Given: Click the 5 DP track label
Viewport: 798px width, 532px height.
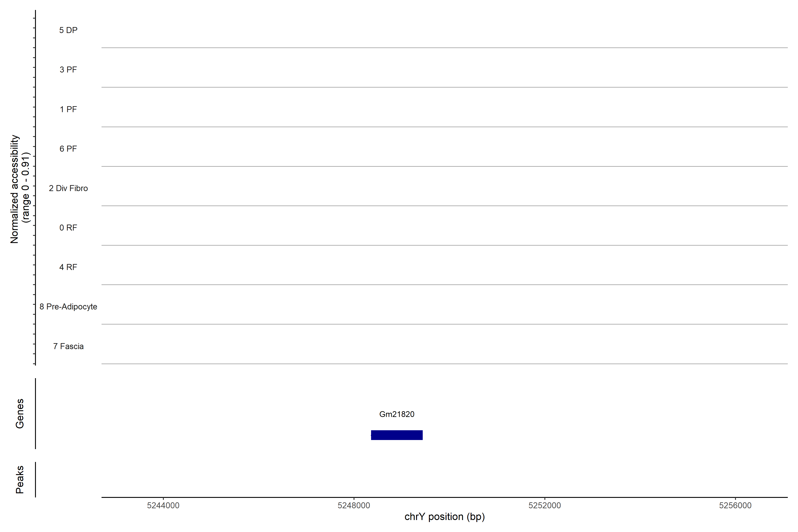Looking at the screenshot, I should [68, 30].
